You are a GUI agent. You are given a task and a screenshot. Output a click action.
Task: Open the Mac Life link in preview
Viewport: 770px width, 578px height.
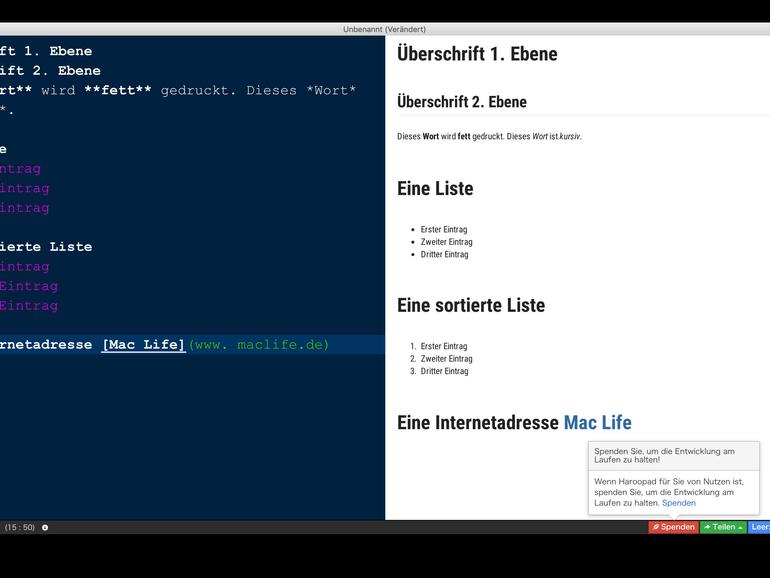coord(597,422)
